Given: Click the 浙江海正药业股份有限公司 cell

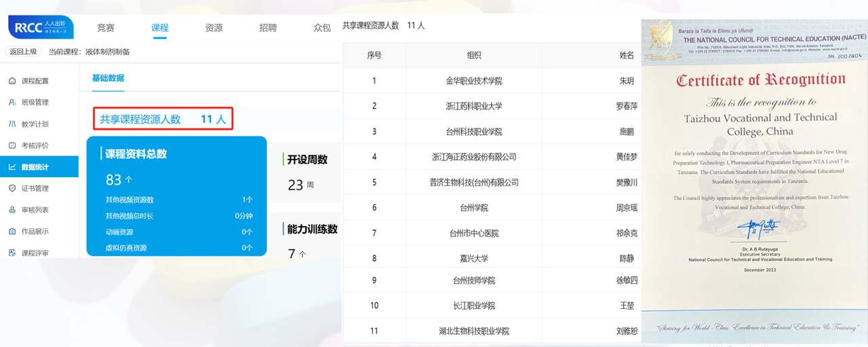Looking at the screenshot, I should pos(474,157).
